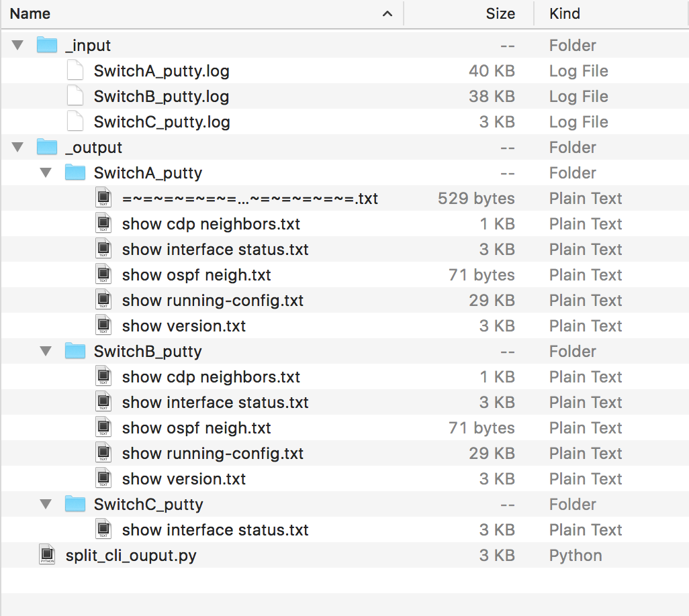Image resolution: width=689 pixels, height=616 pixels.
Task: Select show ospf neigh.txt name under SwitchA_putty
Action: coord(196,275)
